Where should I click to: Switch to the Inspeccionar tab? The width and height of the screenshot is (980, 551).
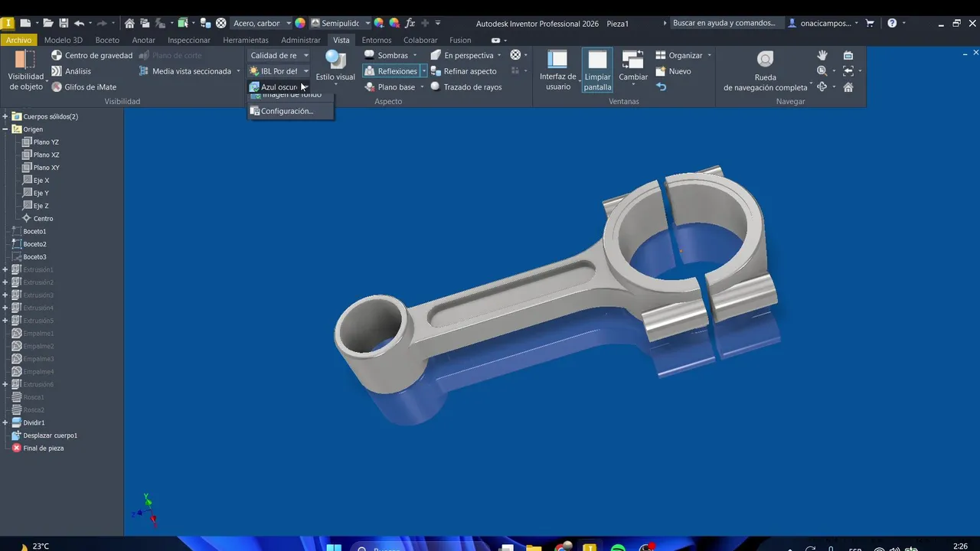189,40
